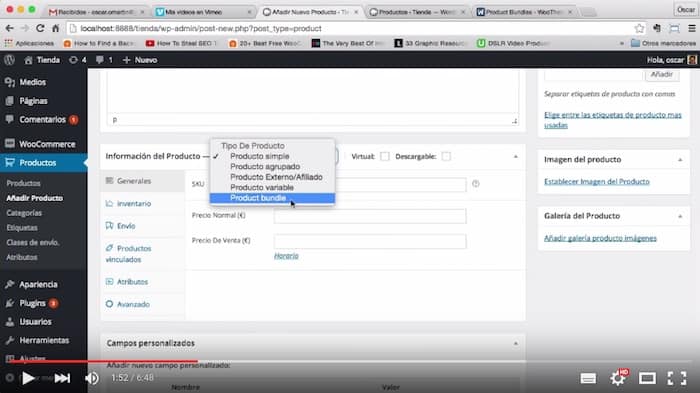The height and width of the screenshot is (393, 700).
Task: Open the video settings gear
Action: pyautogui.click(x=618, y=378)
